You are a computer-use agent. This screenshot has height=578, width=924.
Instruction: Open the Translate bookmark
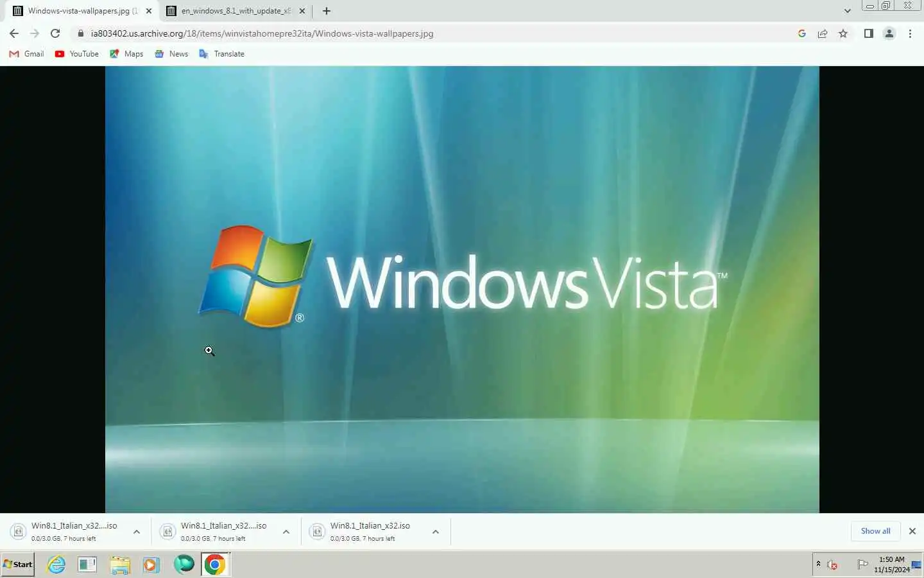click(x=222, y=54)
